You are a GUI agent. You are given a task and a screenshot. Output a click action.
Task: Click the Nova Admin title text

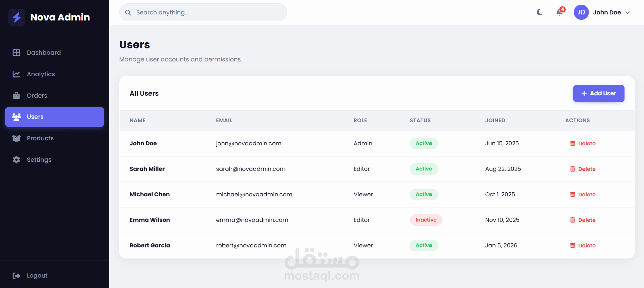[60, 17]
